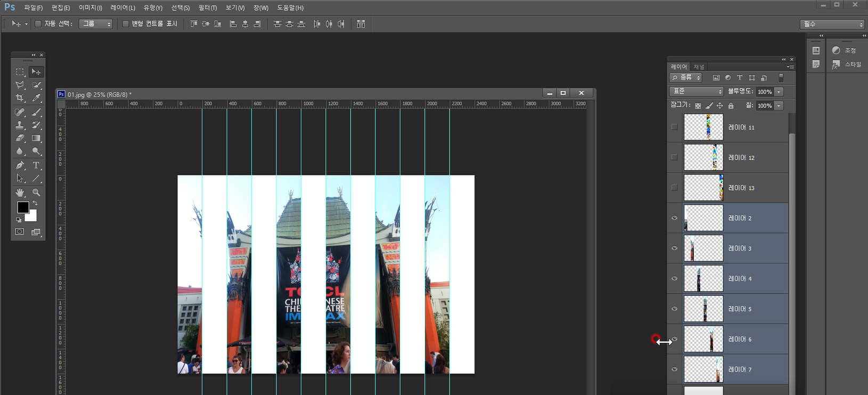
Task: Toggle layer filtering switch on or off
Action: tap(781, 78)
